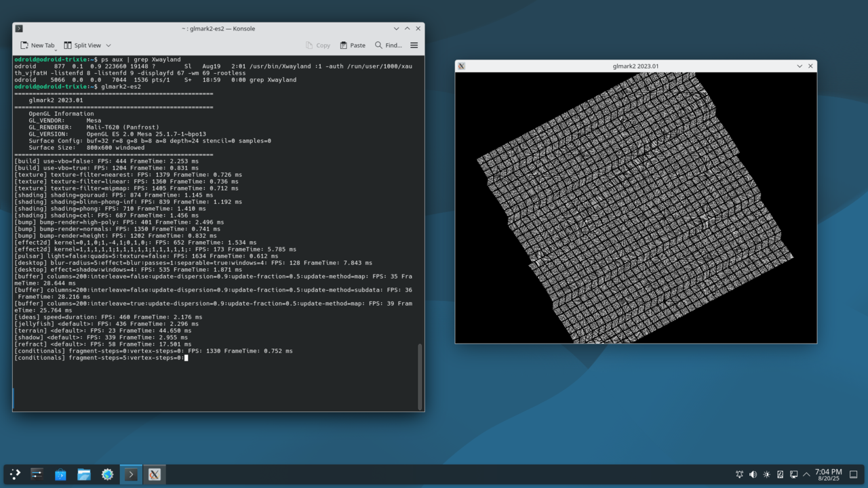Open Discover software center from taskbar
Image resolution: width=868 pixels, height=488 pixels.
[x=60, y=474]
